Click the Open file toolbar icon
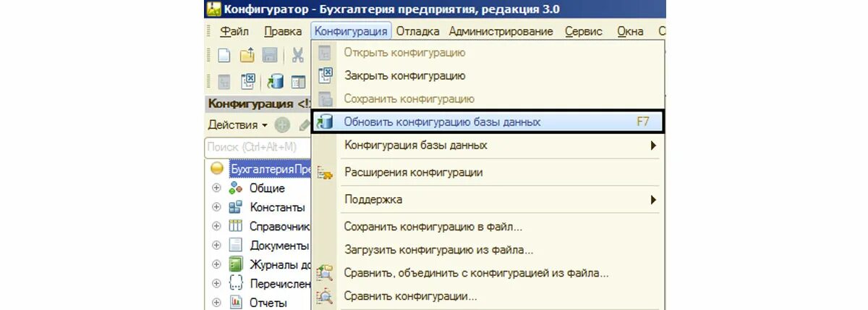This screenshot has width=868, height=310. [x=247, y=55]
